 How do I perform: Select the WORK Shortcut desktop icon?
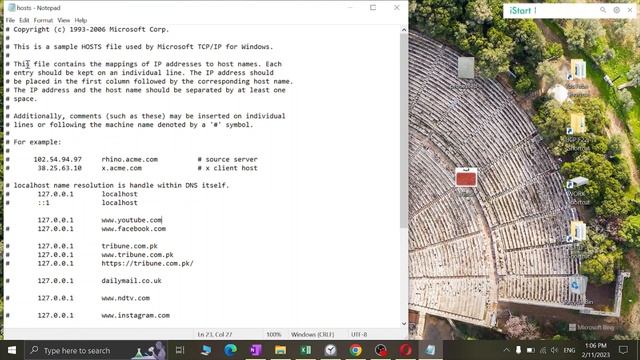[577, 191]
